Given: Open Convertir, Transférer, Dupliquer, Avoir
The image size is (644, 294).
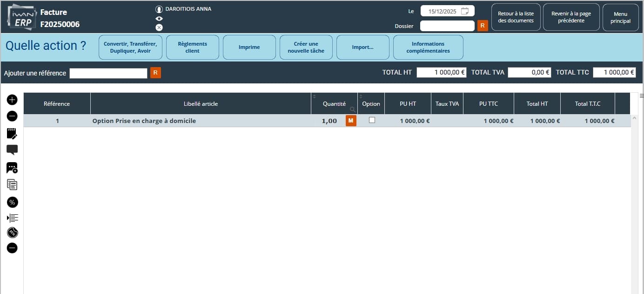Looking at the screenshot, I should point(130,48).
